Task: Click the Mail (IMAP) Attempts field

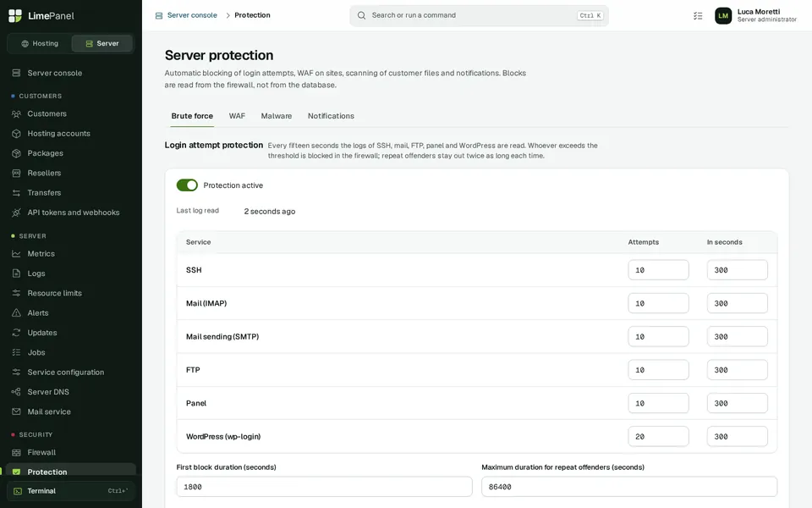Action: click(658, 303)
